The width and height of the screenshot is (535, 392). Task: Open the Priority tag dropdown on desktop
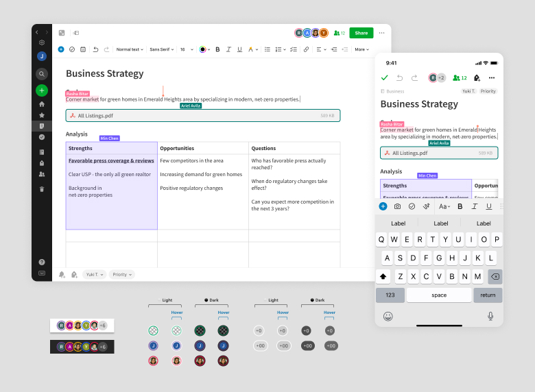click(122, 274)
